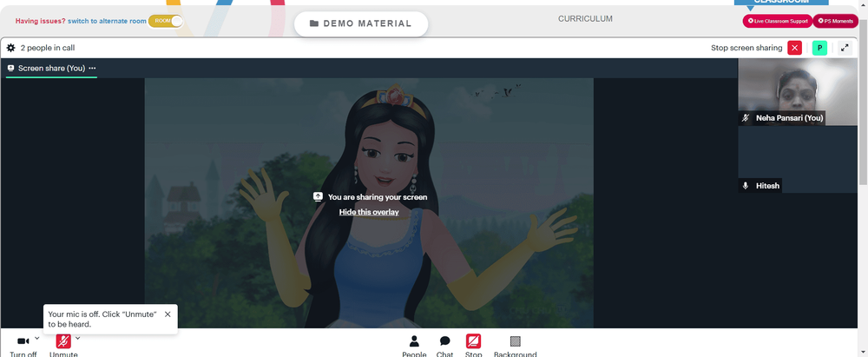
Task: Open call settings gear icon
Action: click(10, 49)
